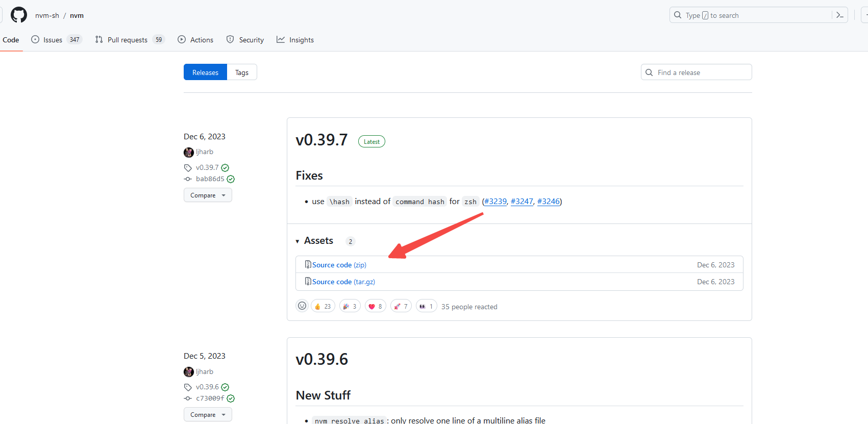Switch to the Actions tab

(195, 40)
